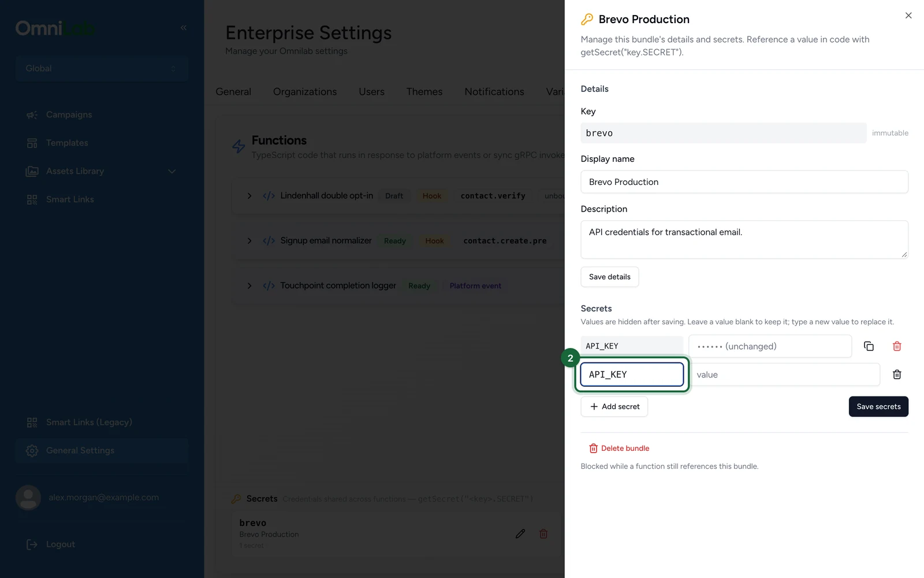The height and width of the screenshot is (578, 924).
Task: Switch to the Organizations tab
Action: click(305, 92)
